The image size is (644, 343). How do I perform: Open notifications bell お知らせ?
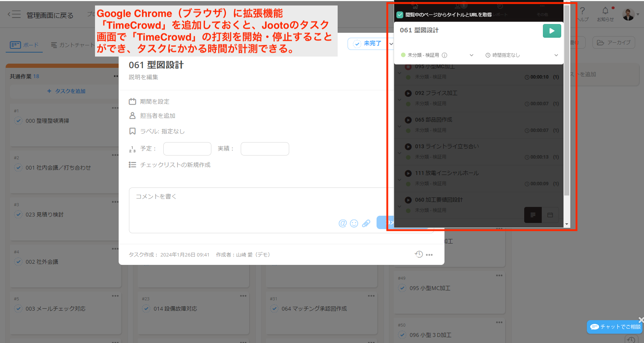pos(605,14)
